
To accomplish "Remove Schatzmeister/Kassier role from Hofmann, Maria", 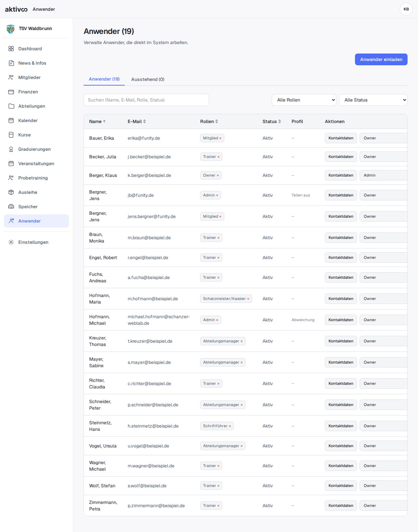I will (x=248, y=299).
